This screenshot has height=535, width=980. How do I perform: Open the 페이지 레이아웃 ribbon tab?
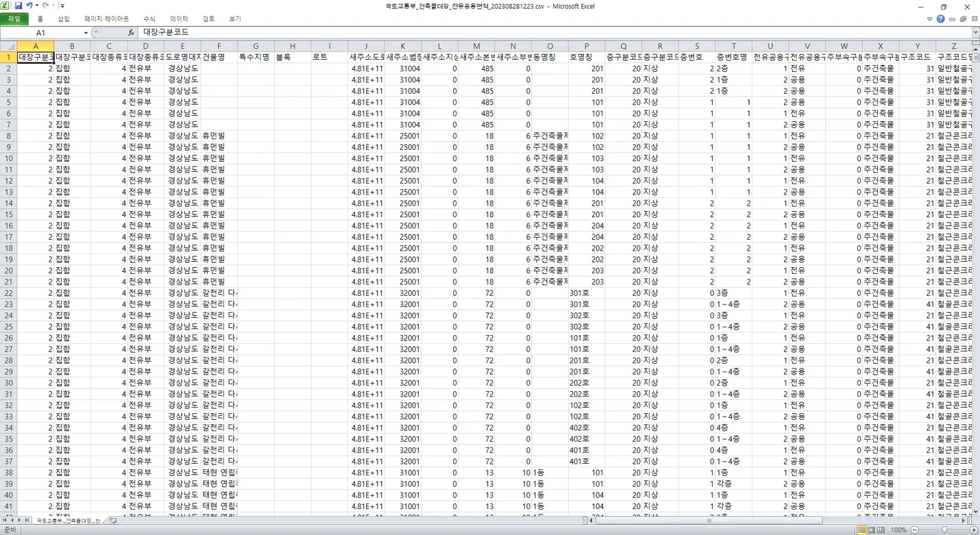(106, 18)
